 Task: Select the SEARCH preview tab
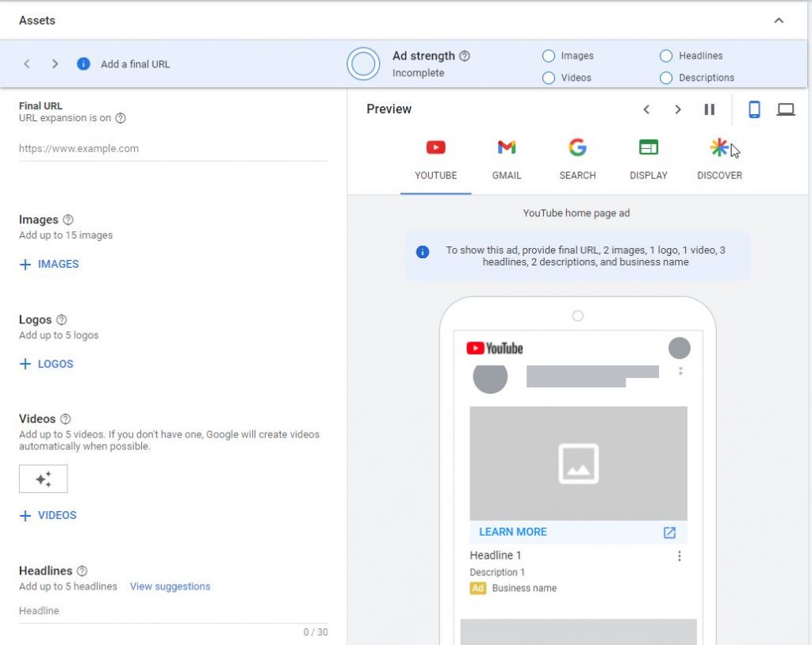[x=577, y=161]
